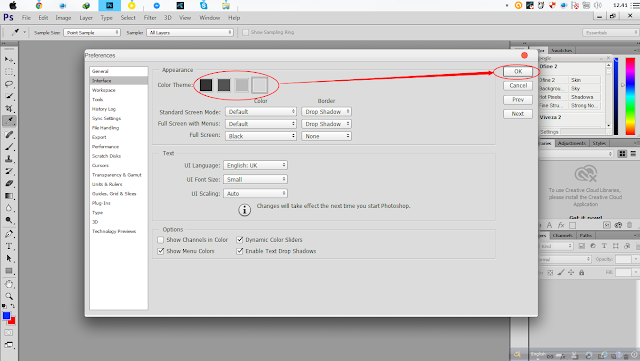Select the Rectangle shape tool

click(9, 271)
